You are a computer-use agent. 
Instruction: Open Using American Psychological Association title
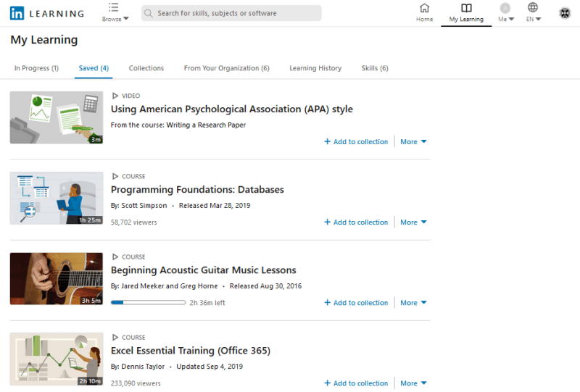[231, 109]
